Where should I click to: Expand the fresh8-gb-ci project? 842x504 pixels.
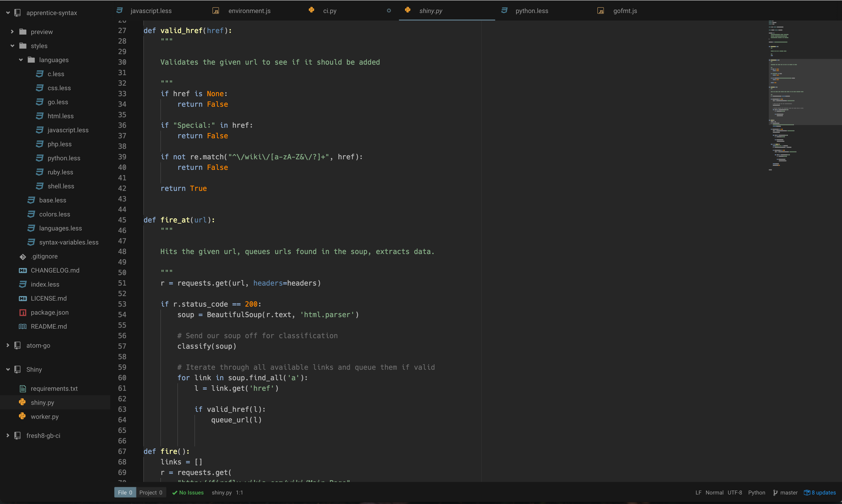coord(8,436)
